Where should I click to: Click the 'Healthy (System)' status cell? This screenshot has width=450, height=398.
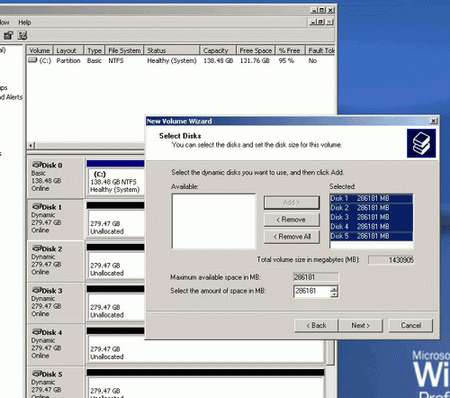(172, 61)
